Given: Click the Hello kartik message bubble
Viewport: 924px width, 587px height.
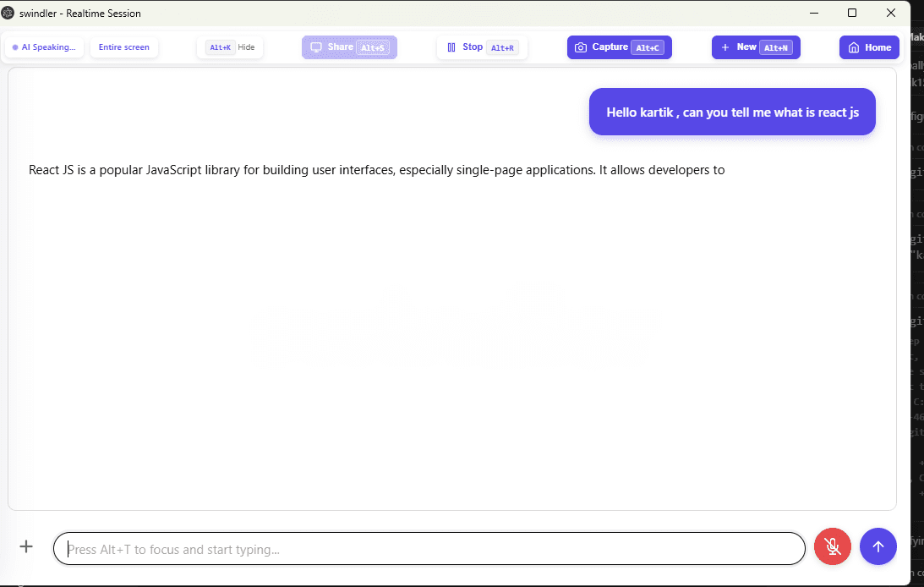Looking at the screenshot, I should click(731, 112).
